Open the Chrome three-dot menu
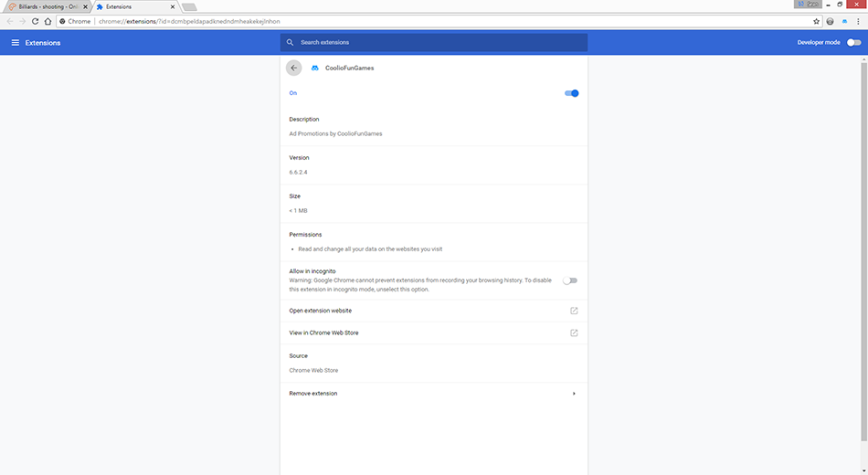 859,21
